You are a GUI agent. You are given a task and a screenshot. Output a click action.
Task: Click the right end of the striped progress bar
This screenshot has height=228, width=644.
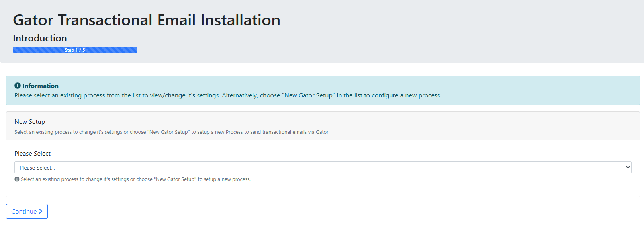(133, 50)
